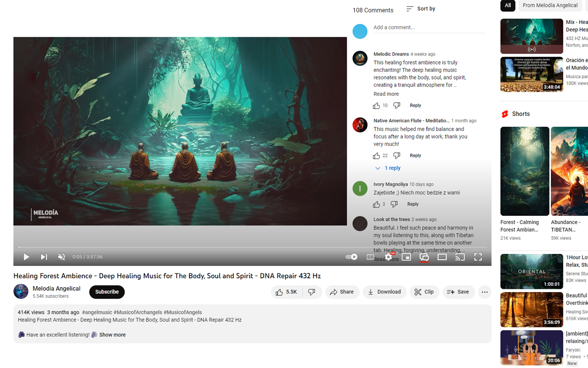Open the Mix playlist thumbnail
Image resolution: width=588 pixels, height=368 pixels.
point(531,36)
